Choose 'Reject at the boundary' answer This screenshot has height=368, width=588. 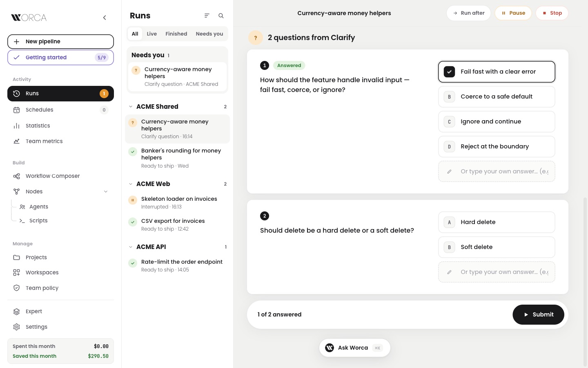(497, 146)
